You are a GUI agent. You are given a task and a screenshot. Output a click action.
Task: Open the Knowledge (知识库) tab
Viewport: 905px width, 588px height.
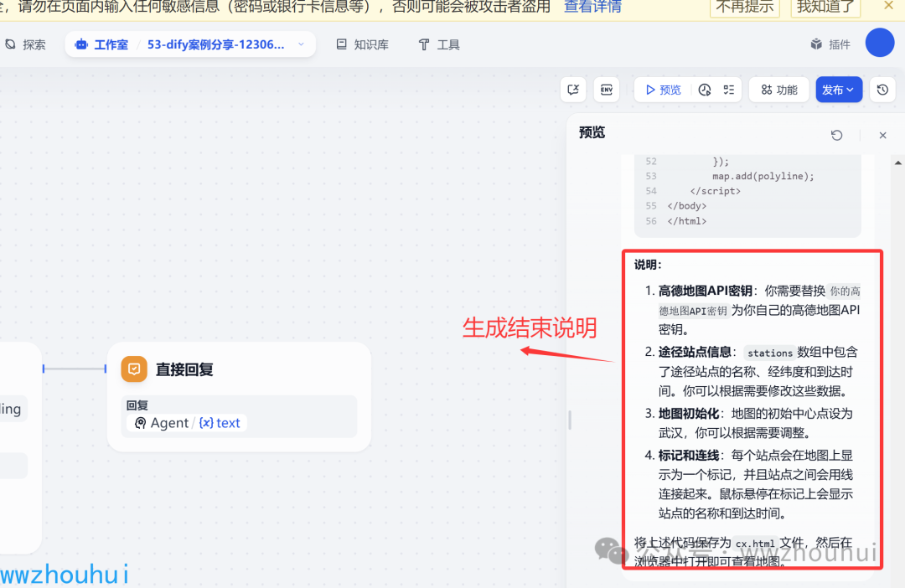(363, 44)
